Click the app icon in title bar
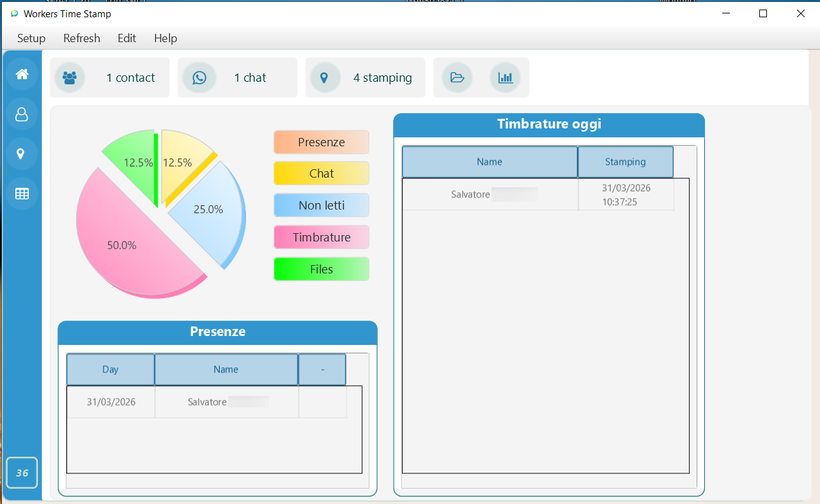Screen dimensions: 820x504 pos(14,13)
